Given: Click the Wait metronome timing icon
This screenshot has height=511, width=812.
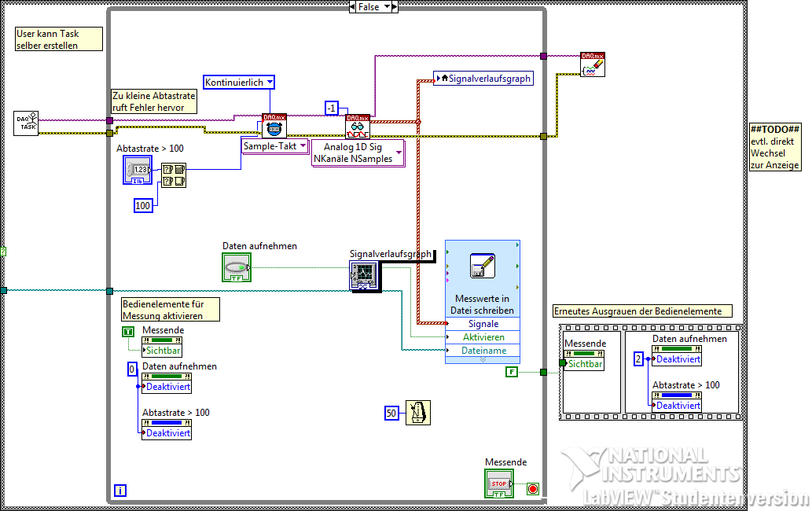Looking at the screenshot, I should coord(418,413).
